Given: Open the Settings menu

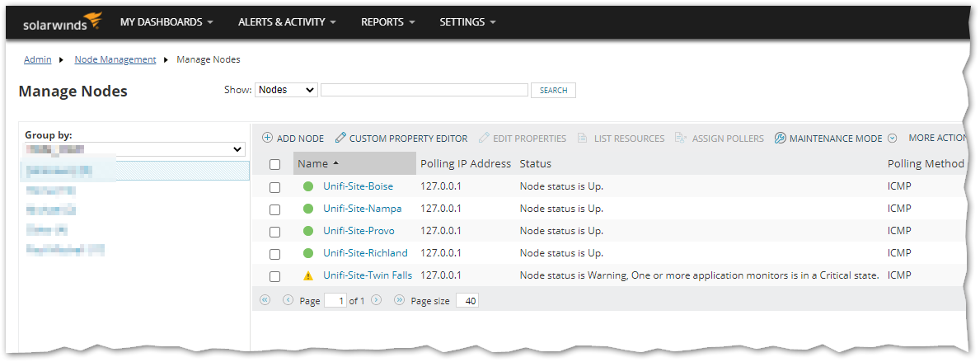Looking at the screenshot, I should pyautogui.click(x=468, y=22).
